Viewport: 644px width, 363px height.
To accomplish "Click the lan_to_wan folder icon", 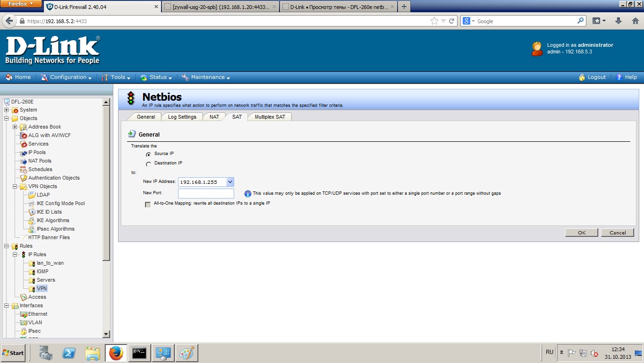I will pyautogui.click(x=32, y=263).
